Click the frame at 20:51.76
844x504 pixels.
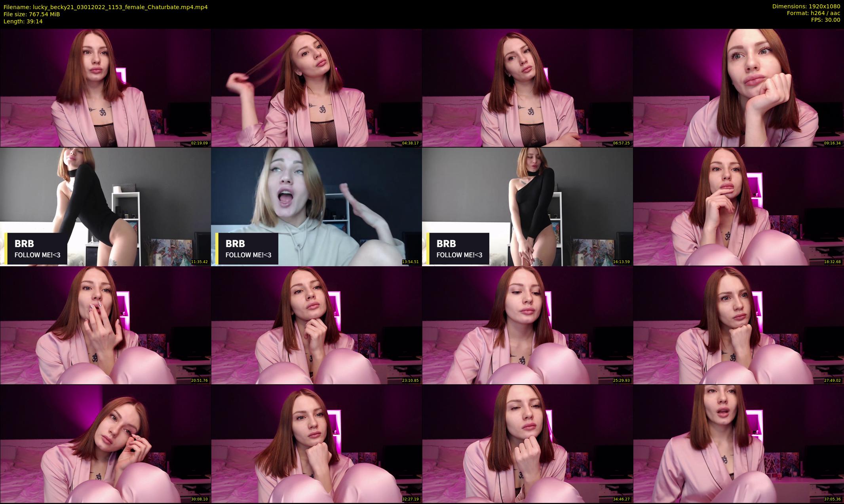[105, 325]
